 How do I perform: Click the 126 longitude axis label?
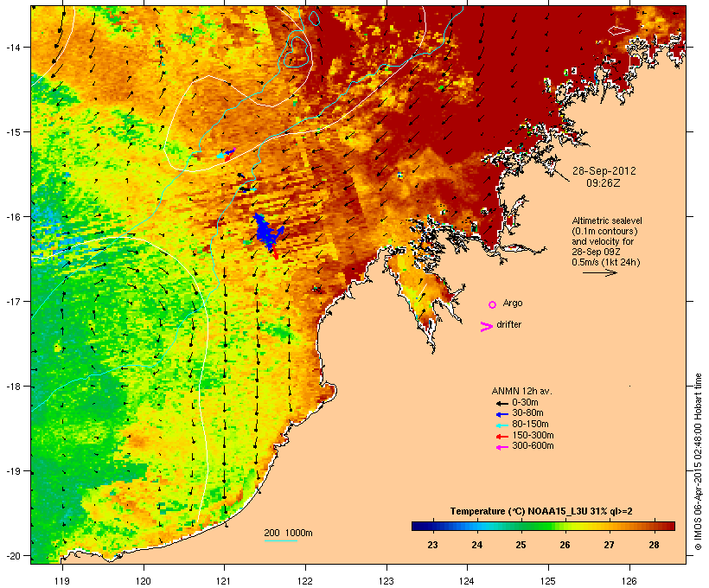[x=629, y=581]
